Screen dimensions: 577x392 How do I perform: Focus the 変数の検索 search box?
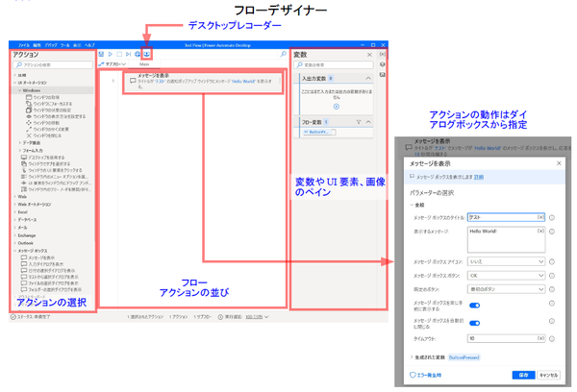(334, 64)
